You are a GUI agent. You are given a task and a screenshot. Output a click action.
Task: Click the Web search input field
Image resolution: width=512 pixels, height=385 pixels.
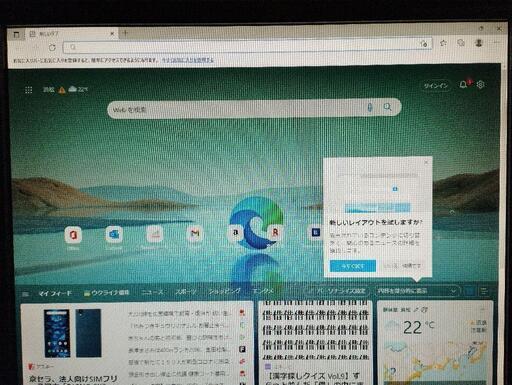pos(237,109)
